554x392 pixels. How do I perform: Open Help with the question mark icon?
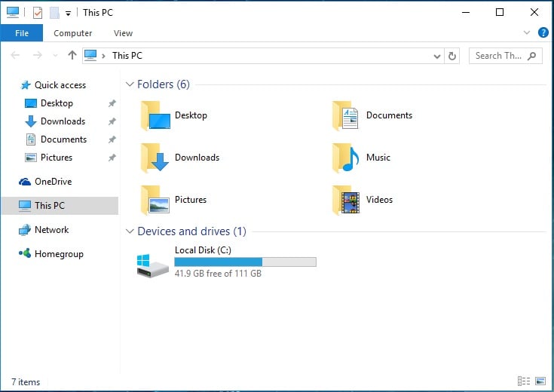pyautogui.click(x=543, y=32)
